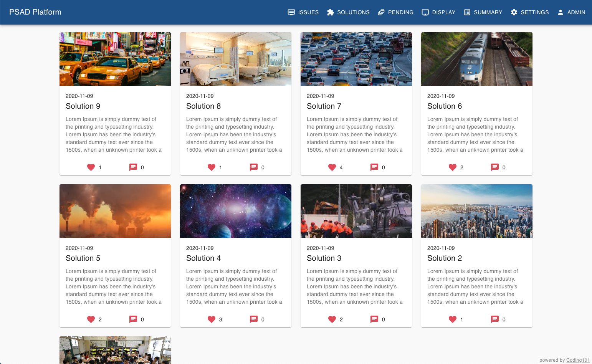The image size is (592, 364).
Task: Open comments on Solution 2 card
Action: click(x=495, y=319)
